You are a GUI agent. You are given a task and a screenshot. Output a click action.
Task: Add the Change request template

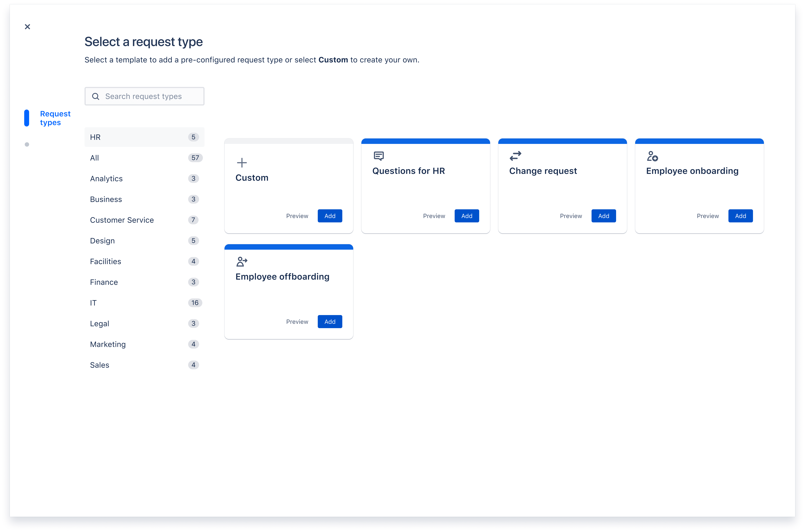603,216
